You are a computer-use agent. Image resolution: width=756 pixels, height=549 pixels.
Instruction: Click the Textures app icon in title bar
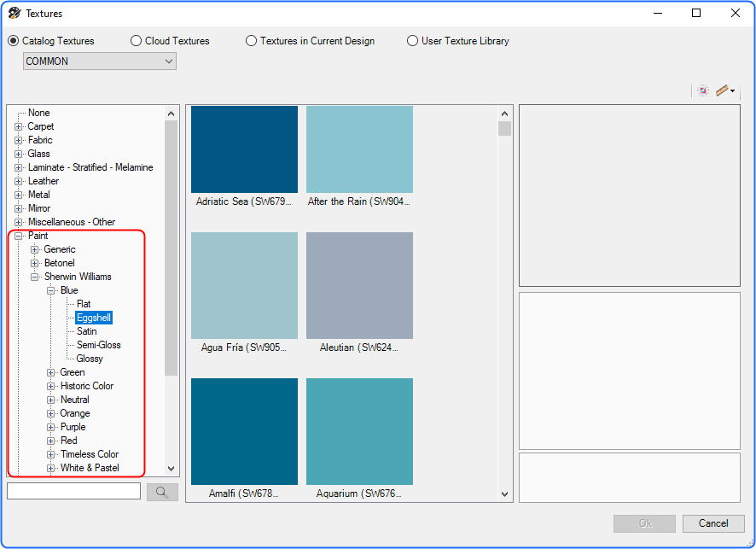point(15,13)
